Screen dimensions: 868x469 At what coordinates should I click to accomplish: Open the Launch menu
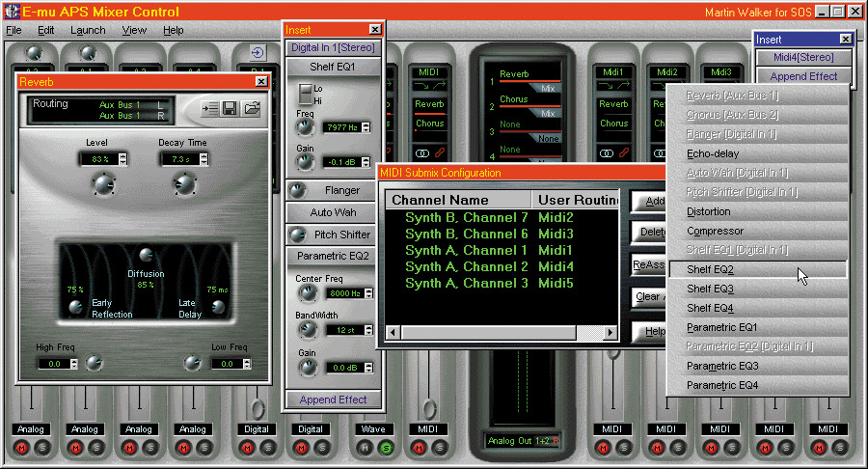tap(87, 30)
